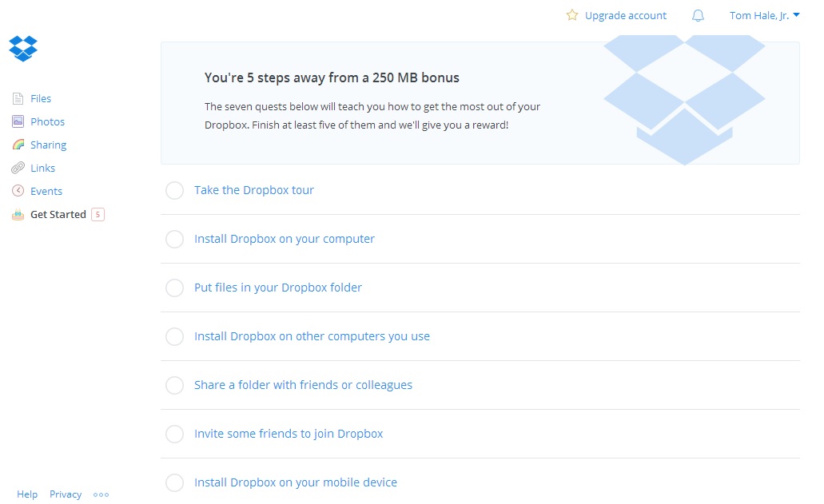Click the Upgrade account star icon
The image size is (824, 504).
(571, 15)
